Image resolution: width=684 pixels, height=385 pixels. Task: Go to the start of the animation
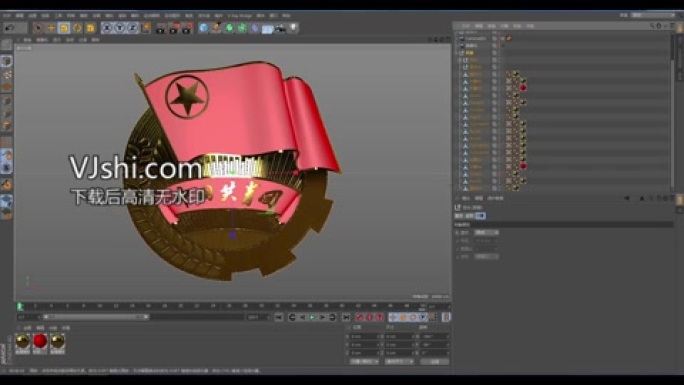tap(279, 317)
